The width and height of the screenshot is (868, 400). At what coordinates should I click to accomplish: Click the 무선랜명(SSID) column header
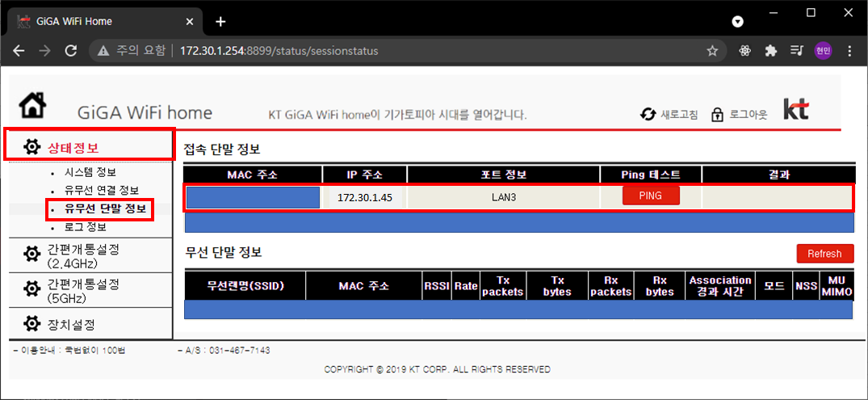(245, 286)
